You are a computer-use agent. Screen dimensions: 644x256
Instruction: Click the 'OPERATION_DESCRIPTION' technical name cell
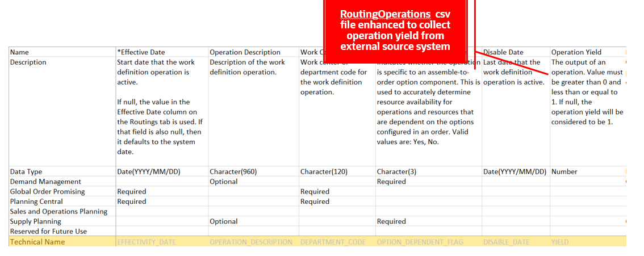(254, 242)
